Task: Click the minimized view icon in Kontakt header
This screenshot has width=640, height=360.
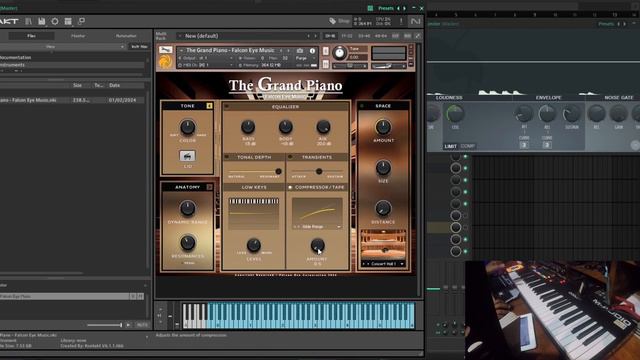Action: coord(81,21)
